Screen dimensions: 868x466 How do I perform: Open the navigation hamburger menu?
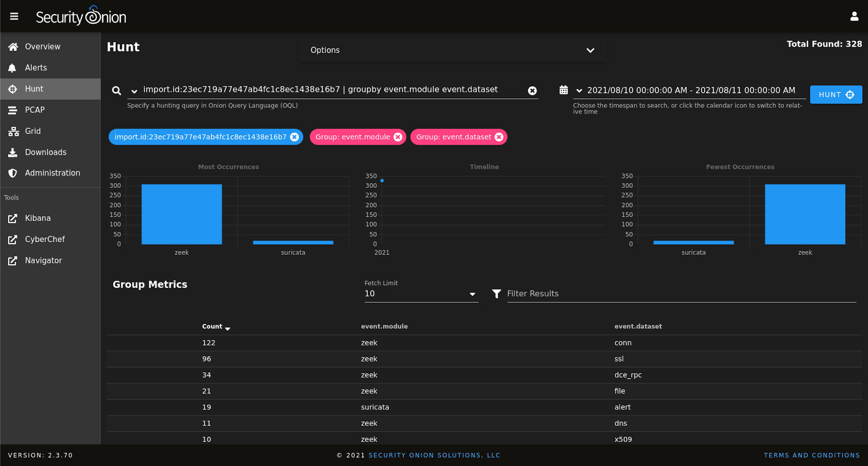(x=14, y=16)
